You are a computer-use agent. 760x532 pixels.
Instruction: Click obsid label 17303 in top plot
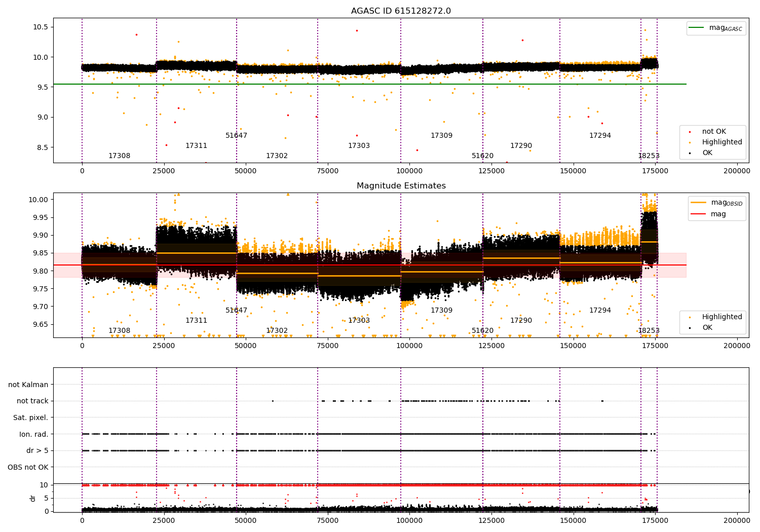pos(359,146)
